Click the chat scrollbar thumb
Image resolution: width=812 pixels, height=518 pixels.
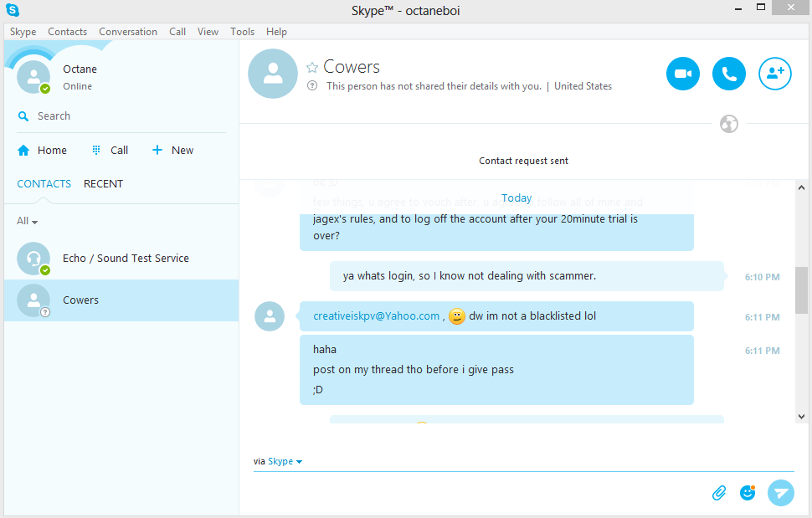[x=801, y=290]
